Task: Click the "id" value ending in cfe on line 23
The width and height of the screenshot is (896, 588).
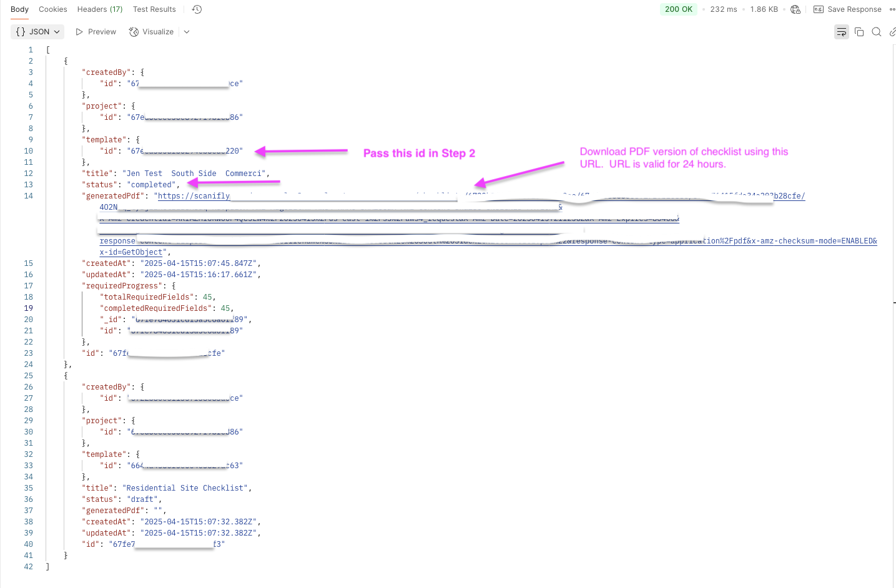Action: click(x=167, y=353)
